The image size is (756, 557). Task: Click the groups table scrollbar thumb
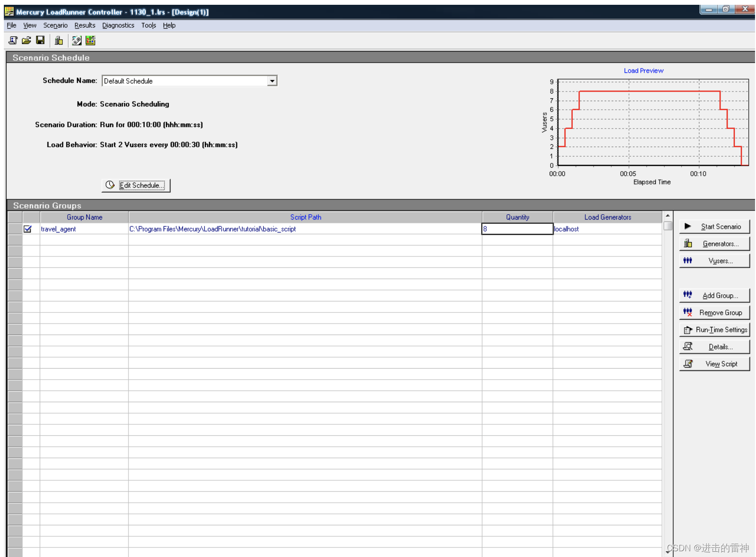tap(667, 225)
